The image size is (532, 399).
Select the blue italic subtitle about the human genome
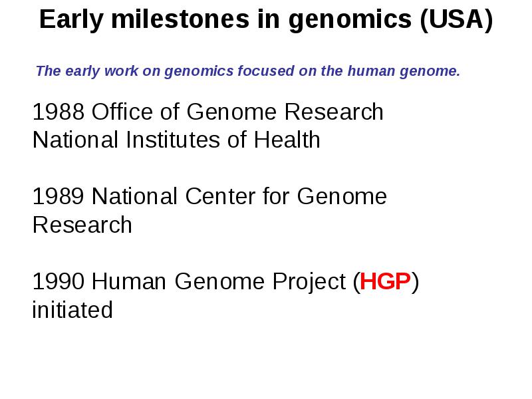(248, 71)
